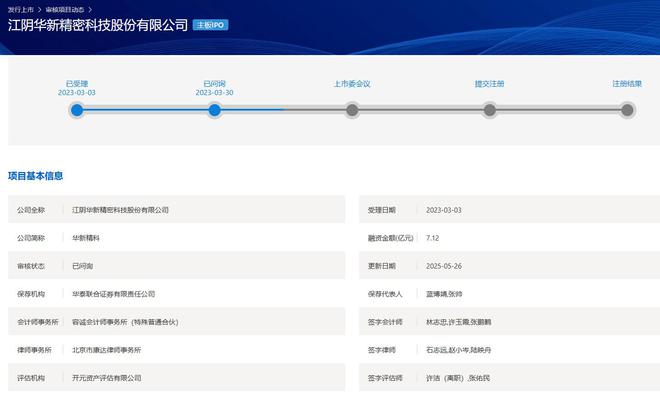This screenshot has width=660, height=398.
Task: Click the 更新日期 value 2025-05-26
Action: (444, 266)
